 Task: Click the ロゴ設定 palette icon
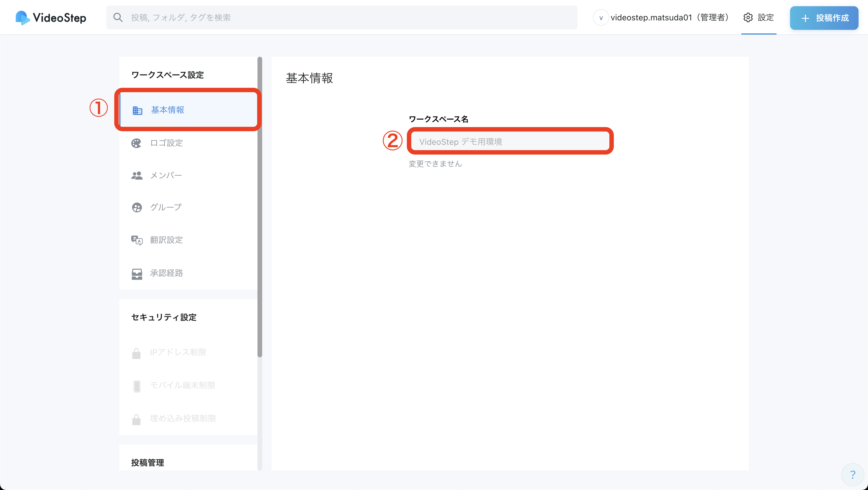pos(136,143)
